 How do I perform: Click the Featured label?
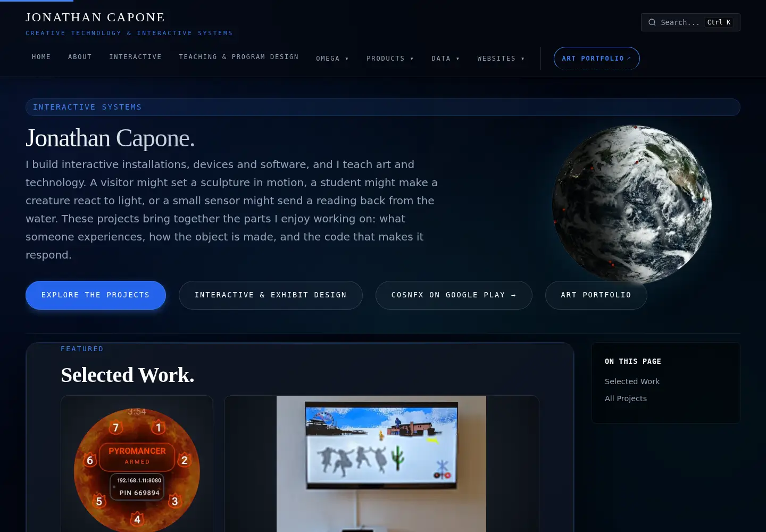click(82, 349)
